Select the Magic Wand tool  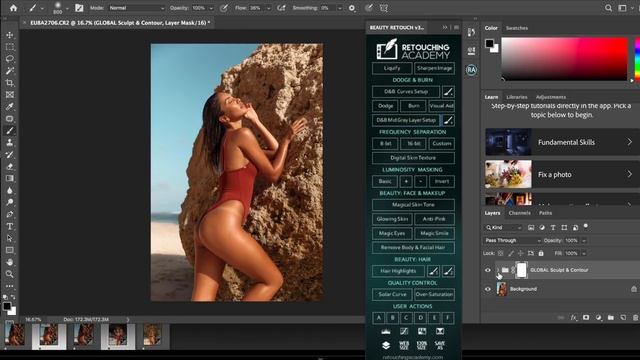[x=10, y=71]
